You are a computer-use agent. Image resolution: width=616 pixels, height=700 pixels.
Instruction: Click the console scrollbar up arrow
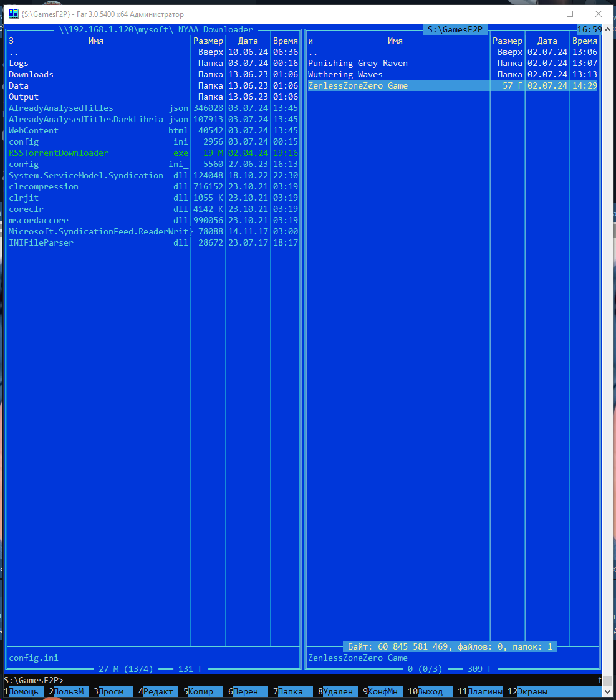pos(607,29)
